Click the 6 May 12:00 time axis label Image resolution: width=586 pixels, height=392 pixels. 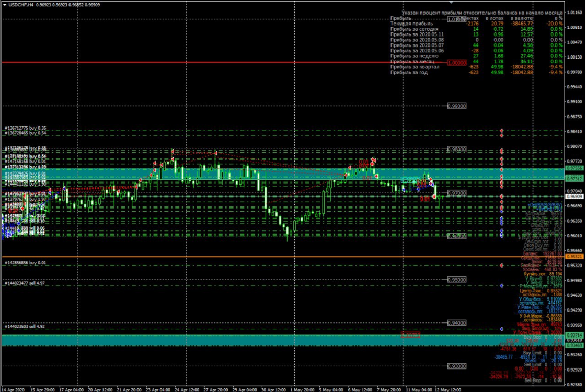pos(360,390)
